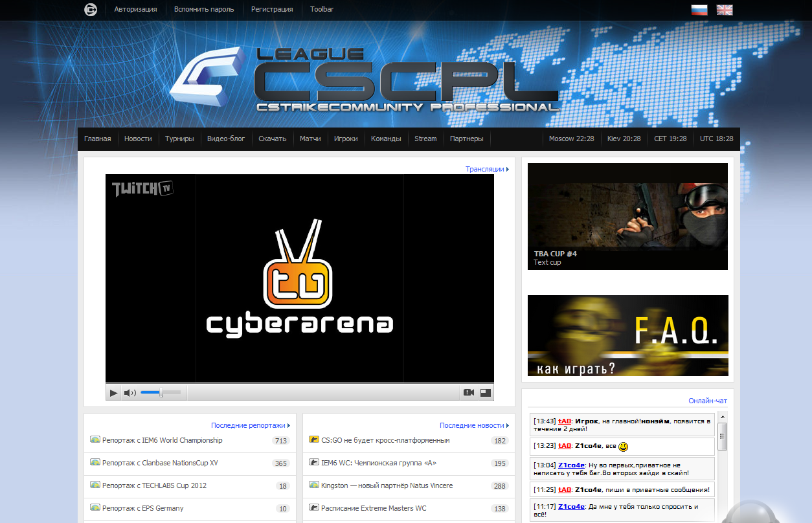Open the Партнеры menu item
Viewport: 812px width, 523px height.
pos(467,139)
